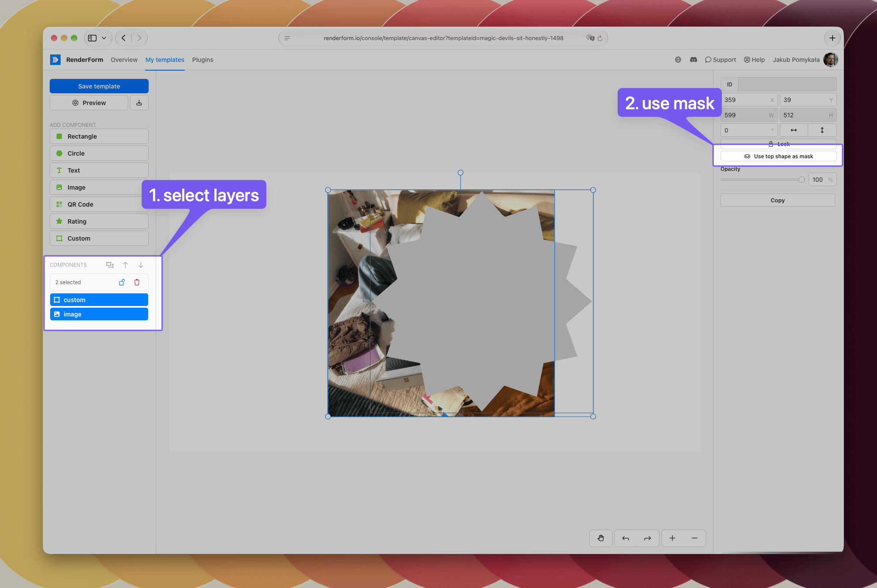Click the download icon next to Preview
877x588 pixels.
click(139, 103)
